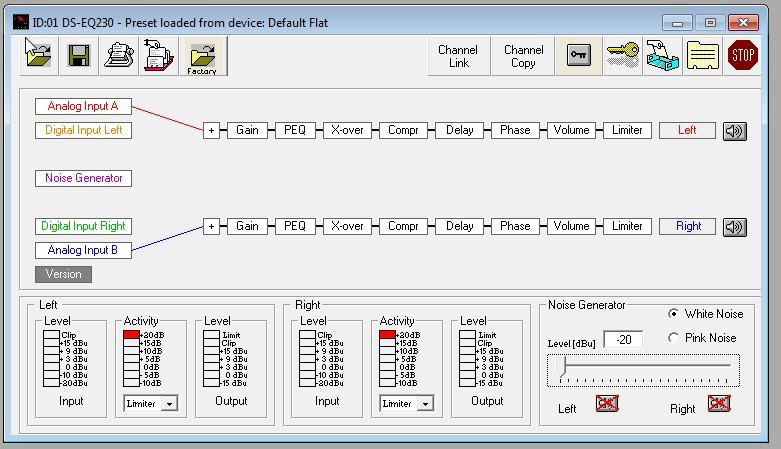Click the gold key icon
This screenshot has height=449, width=781.
621,56
